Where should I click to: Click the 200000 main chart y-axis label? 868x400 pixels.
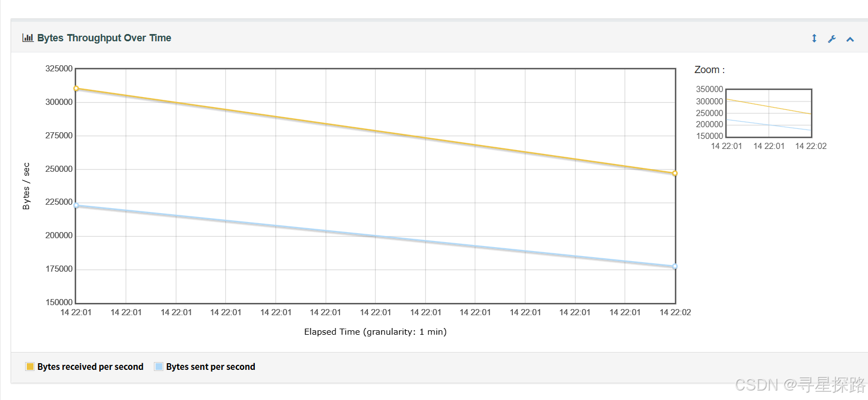click(x=59, y=235)
